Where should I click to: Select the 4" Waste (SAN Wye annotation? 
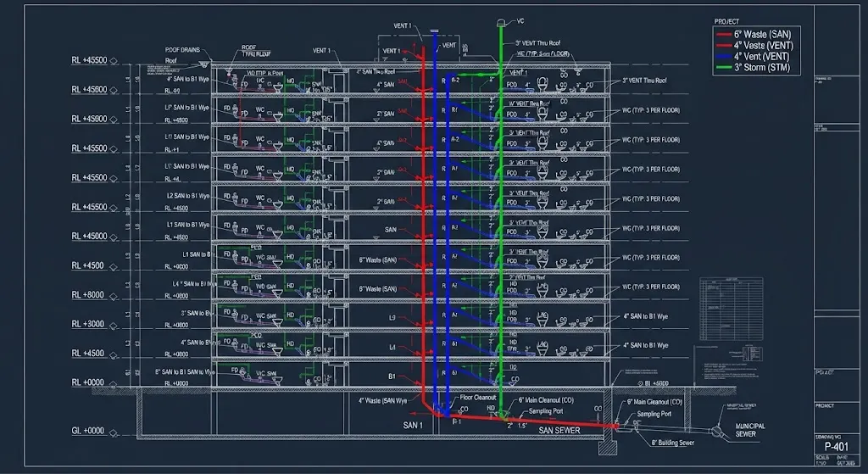[382, 400]
